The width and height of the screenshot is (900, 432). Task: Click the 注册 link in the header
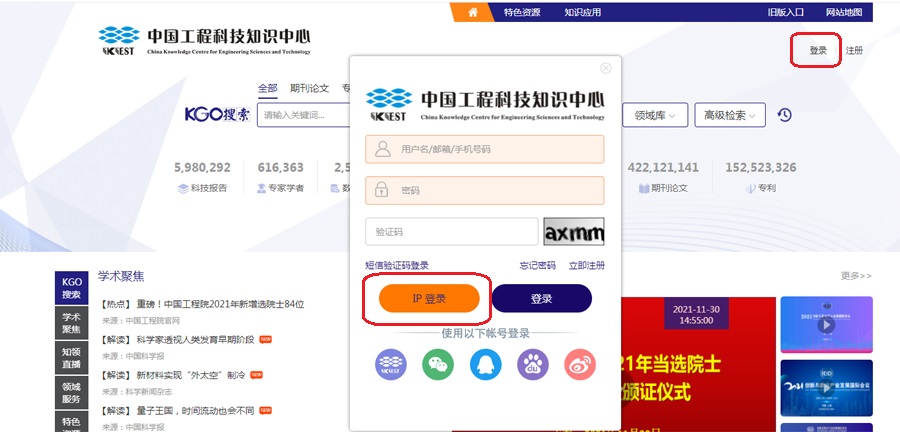pos(854,50)
